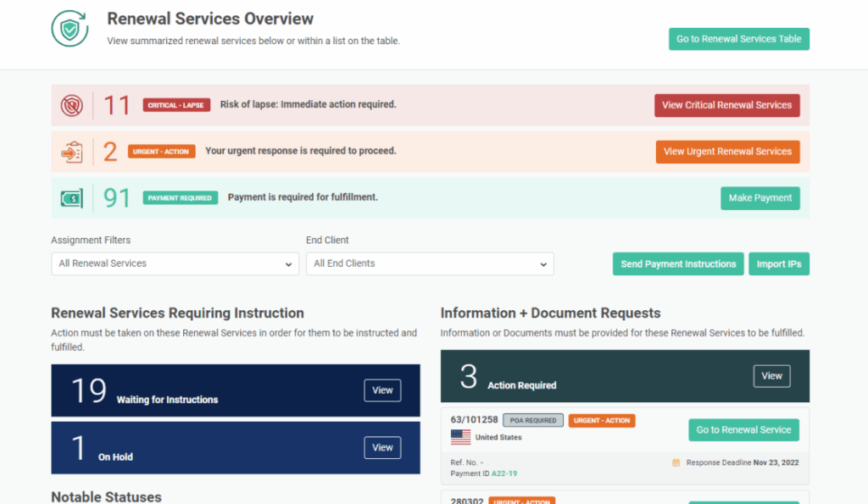Click the fingerprint icon on Critical-Lapse banner
This screenshot has height=504, width=868.
(x=71, y=104)
